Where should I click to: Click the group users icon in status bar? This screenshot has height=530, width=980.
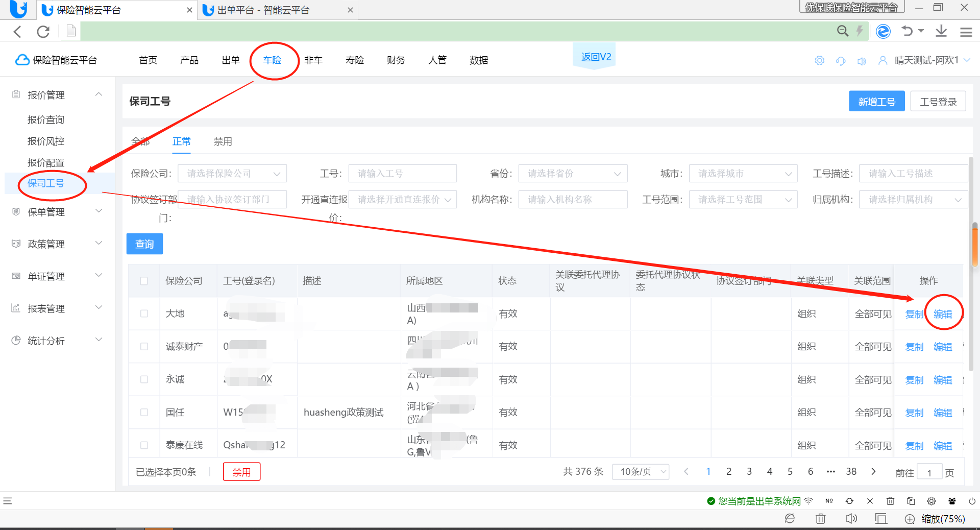(x=952, y=501)
